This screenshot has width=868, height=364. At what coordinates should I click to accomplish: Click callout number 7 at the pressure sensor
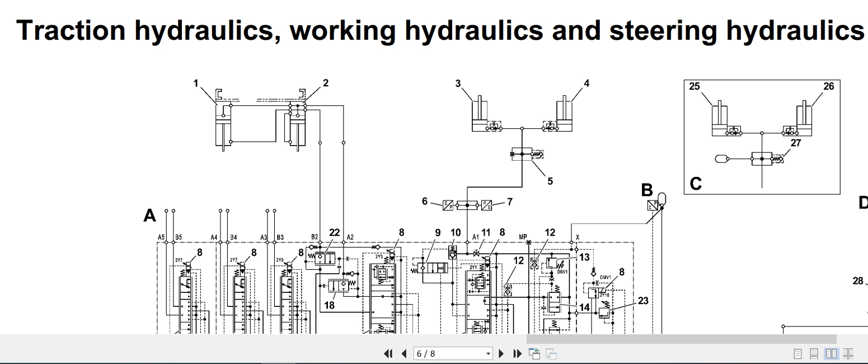(510, 202)
